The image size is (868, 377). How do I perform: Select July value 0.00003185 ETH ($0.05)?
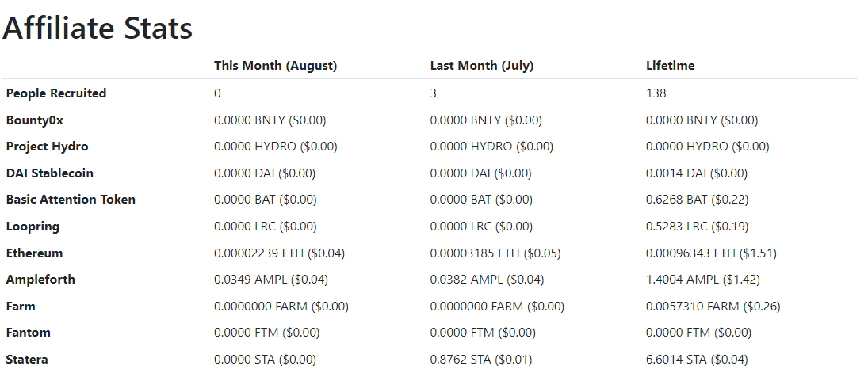tap(495, 253)
